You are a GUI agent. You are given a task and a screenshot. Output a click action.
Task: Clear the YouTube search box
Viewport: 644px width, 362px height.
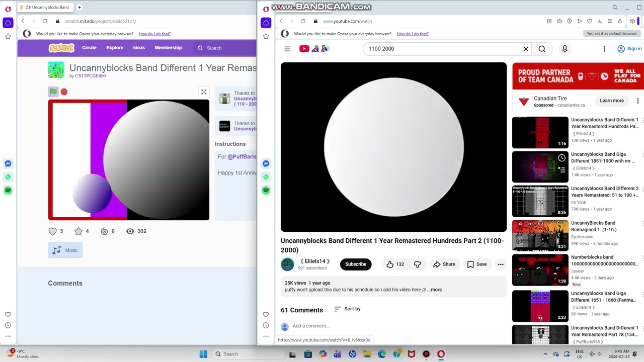526,49
